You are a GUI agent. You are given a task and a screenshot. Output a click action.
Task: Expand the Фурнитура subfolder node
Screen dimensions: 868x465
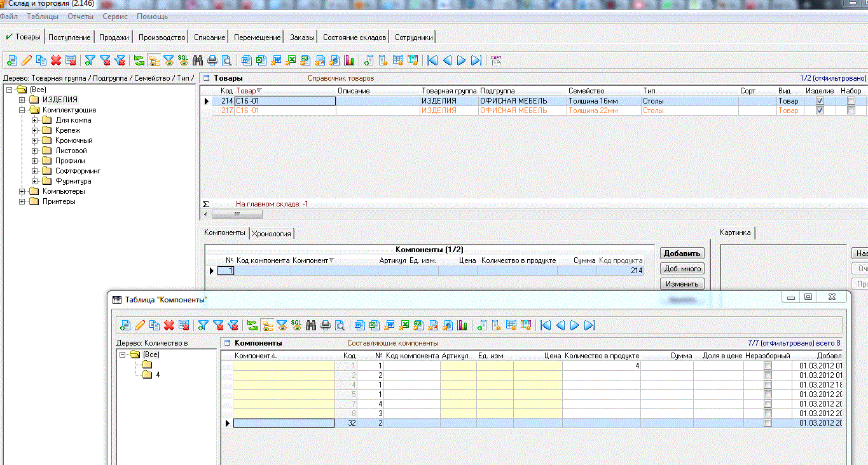pyautogui.click(x=36, y=181)
